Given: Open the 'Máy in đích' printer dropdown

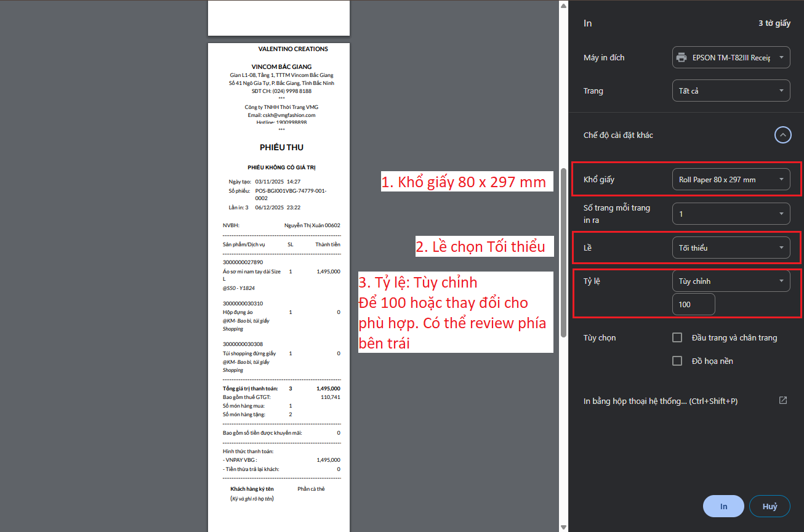Looking at the screenshot, I should coord(731,58).
